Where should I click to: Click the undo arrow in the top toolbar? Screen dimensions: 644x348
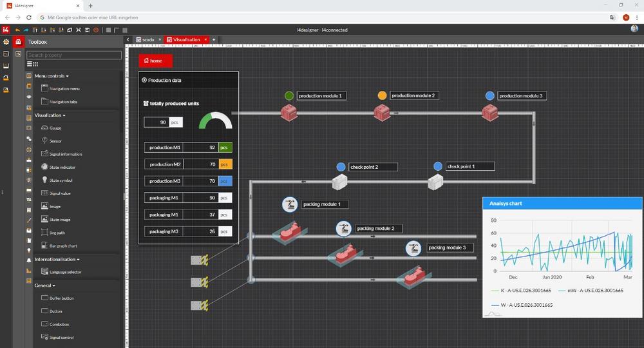coord(17,30)
